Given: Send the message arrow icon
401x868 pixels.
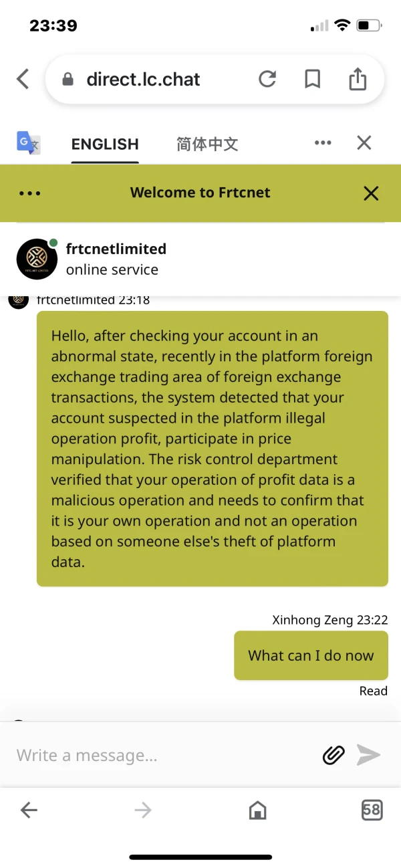Looking at the screenshot, I should click(x=368, y=755).
